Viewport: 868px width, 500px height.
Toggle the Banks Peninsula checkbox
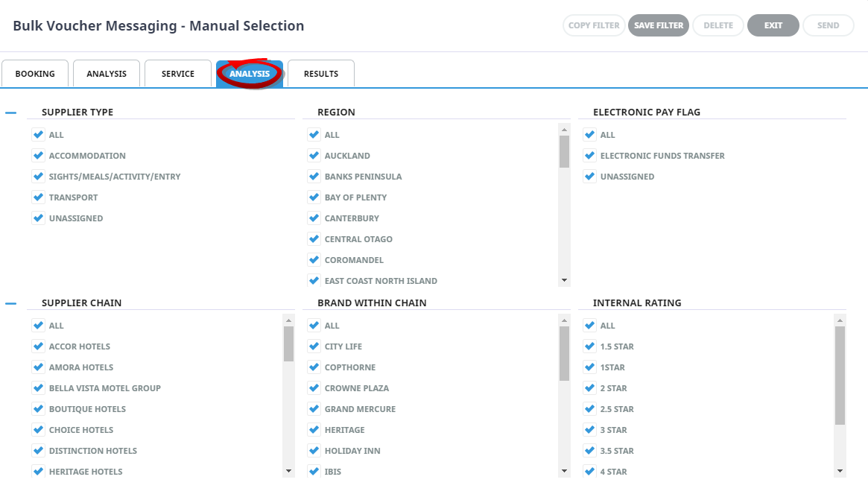tap(314, 177)
